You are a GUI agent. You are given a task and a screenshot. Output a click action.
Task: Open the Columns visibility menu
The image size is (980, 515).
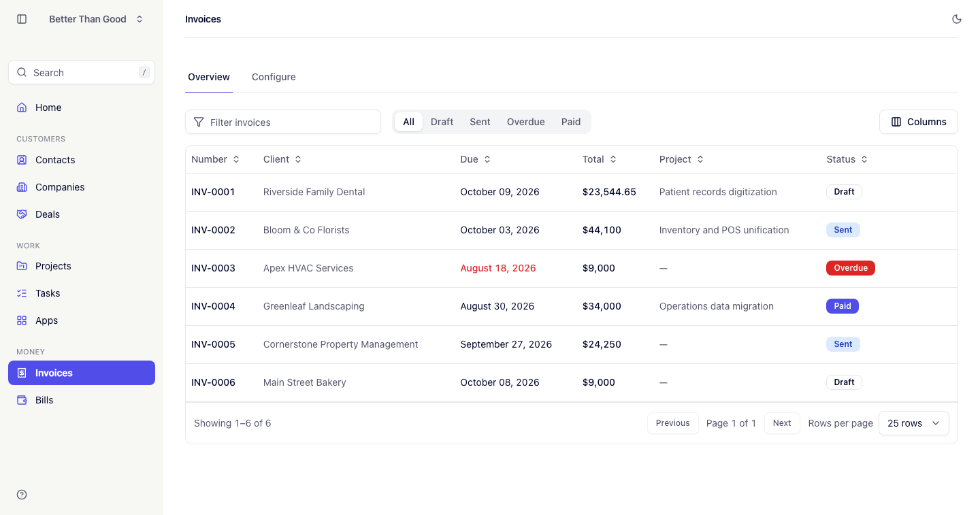(919, 122)
